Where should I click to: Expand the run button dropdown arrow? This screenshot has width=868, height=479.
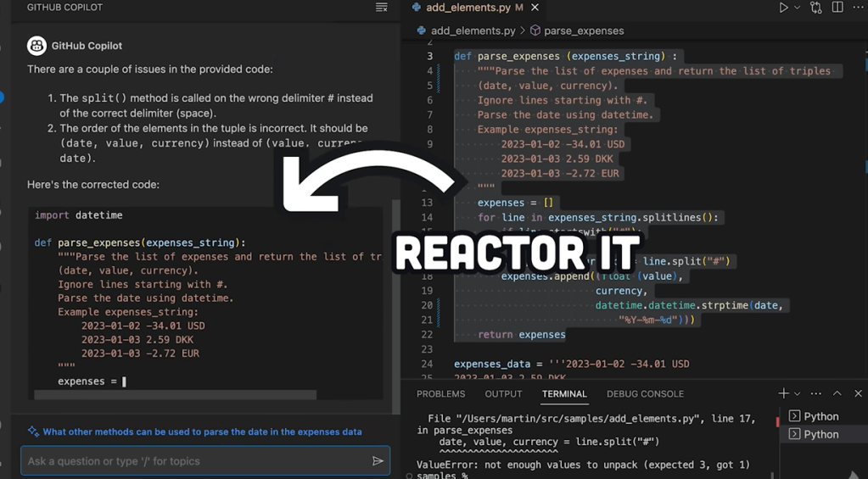(797, 8)
